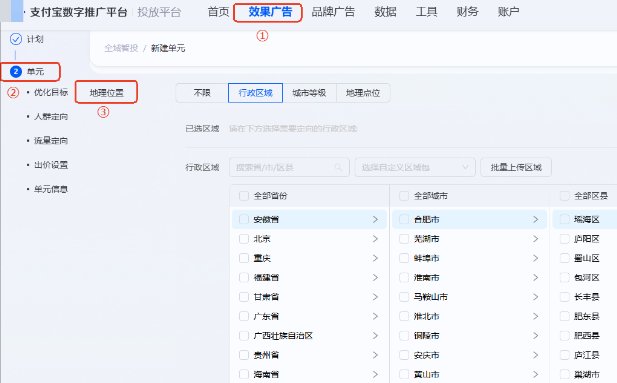This screenshot has height=383, width=617.
Task: Check the 甘肃省 checkbox
Action: 244,297
